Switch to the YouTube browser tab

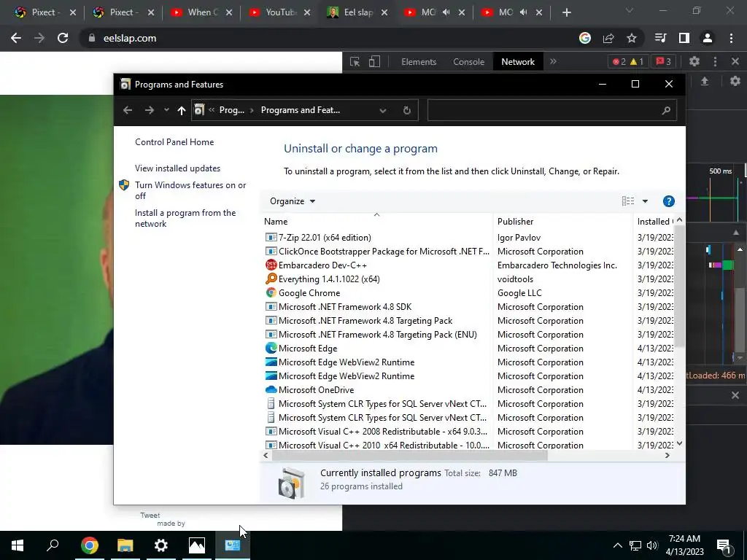(x=279, y=12)
